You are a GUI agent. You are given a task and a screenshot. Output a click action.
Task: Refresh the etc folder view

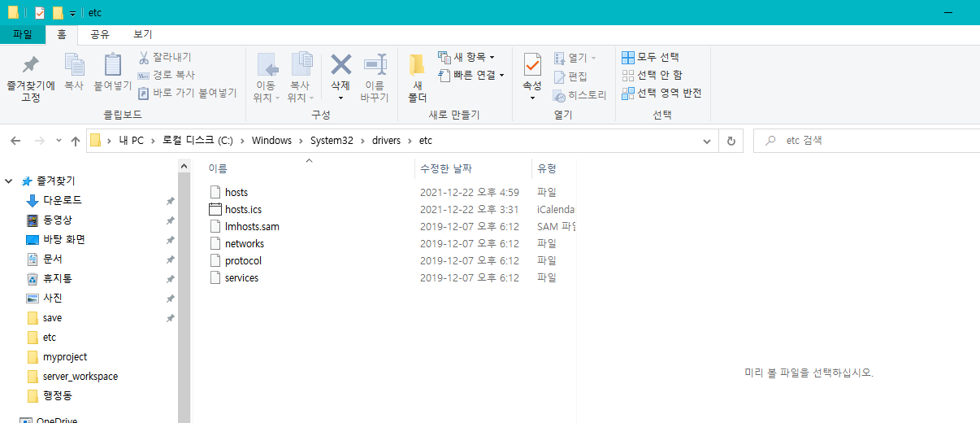tap(731, 141)
